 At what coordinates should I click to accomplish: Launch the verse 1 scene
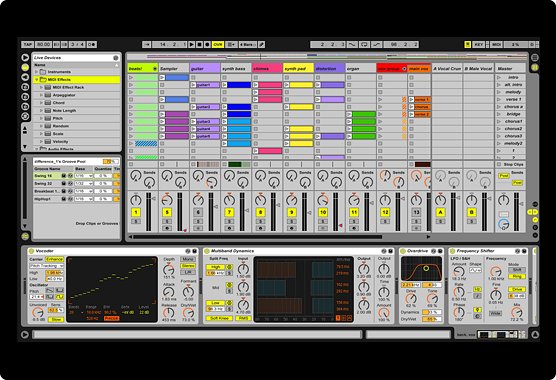[499, 100]
